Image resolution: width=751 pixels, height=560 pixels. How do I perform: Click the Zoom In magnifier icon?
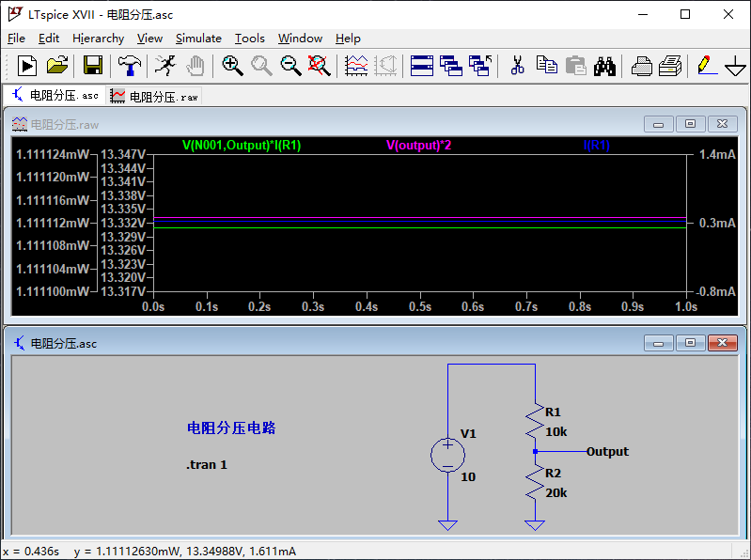pyautogui.click(x=232, y=65)
